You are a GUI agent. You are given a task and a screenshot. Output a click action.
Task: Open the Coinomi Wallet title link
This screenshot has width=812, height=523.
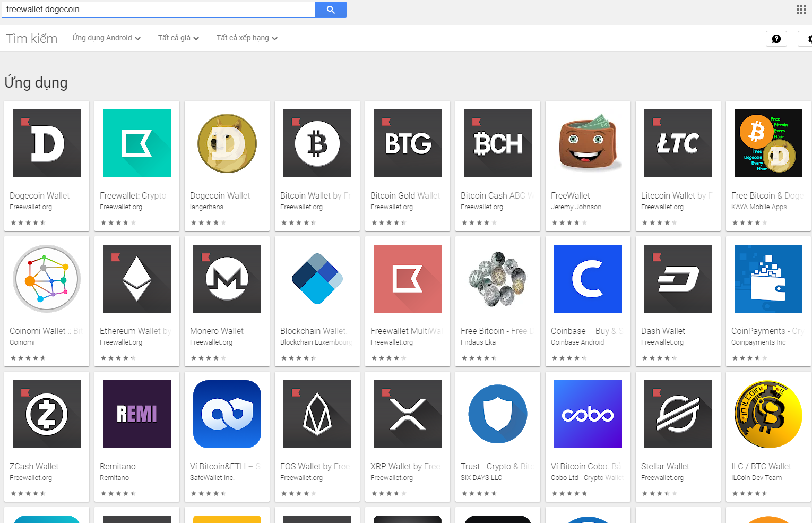click(x=46, y=331)
